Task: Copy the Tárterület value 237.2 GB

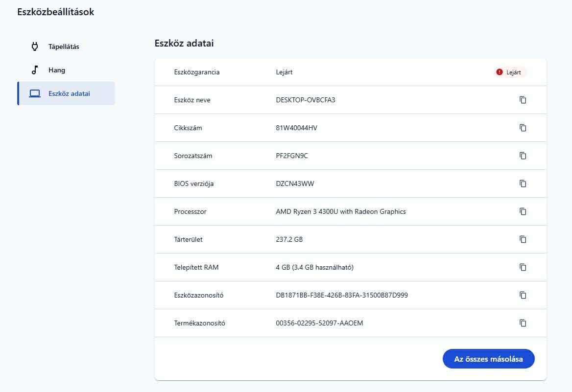Action: point(523,239)
